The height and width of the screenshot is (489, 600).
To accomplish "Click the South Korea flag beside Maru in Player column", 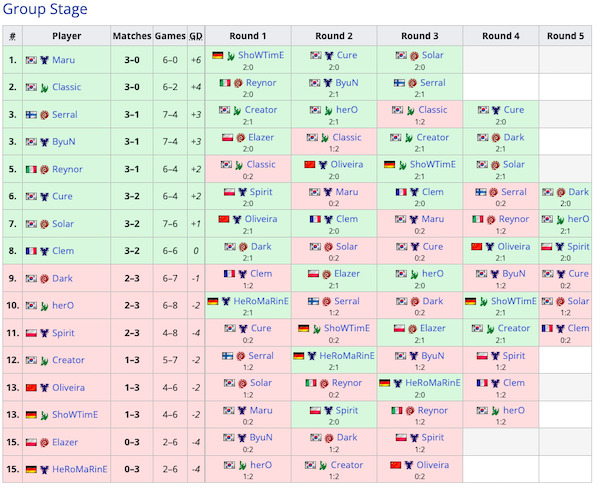I will tap(31, 60).
